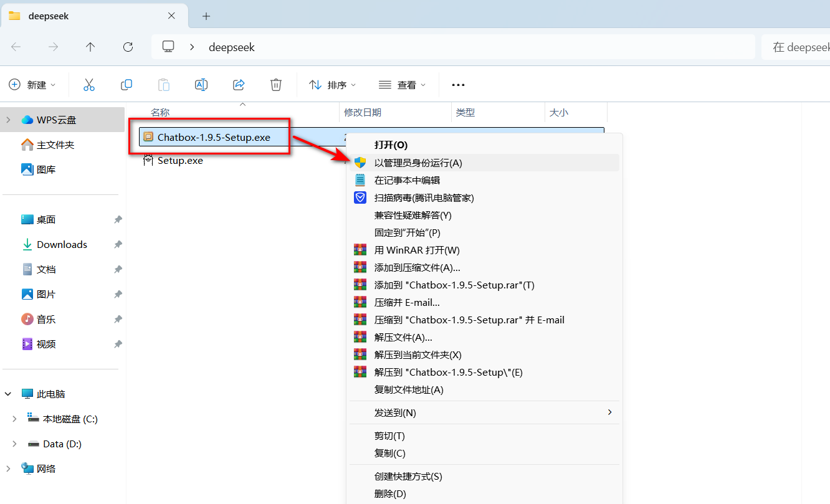The width and height of the screenshot is (830, 504).
Task: Click WinRAR icon next to 解压文件(A)
Action: pyautogui.click(x=360, y=337)
